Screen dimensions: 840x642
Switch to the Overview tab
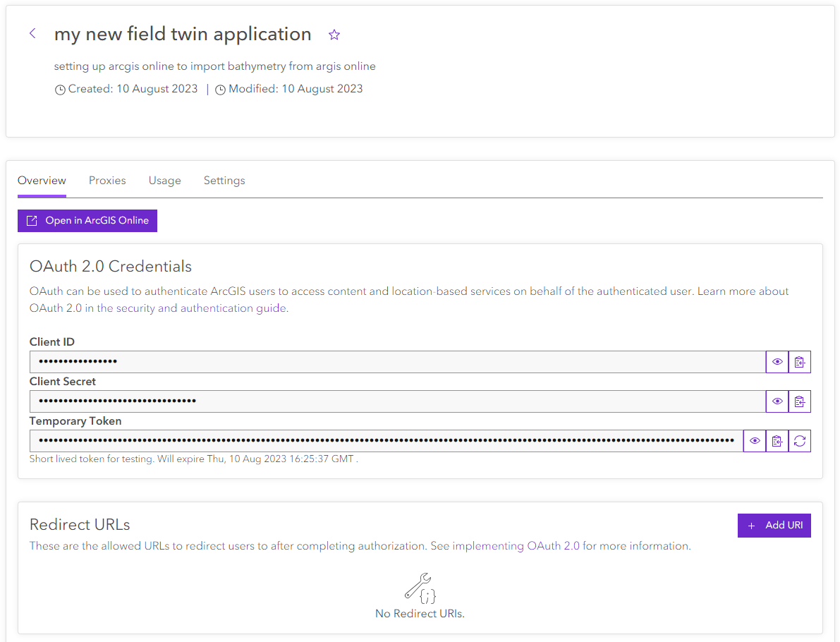[42, 181]
